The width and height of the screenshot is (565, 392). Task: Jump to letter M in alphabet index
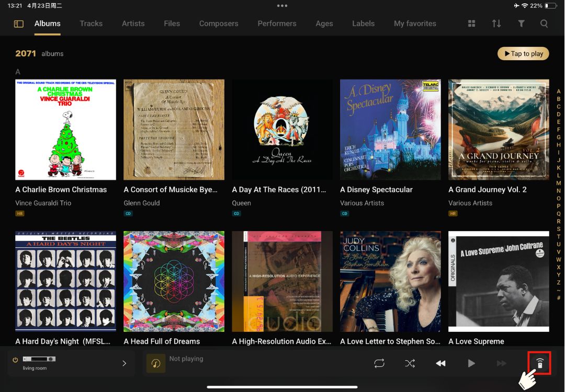[559, 183]
